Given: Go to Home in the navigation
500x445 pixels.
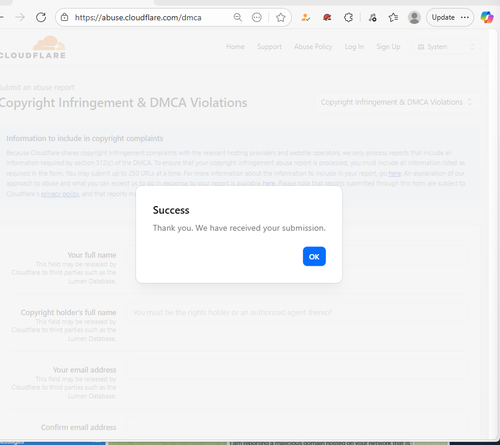Looking at the screenshot, I should 235,47.
